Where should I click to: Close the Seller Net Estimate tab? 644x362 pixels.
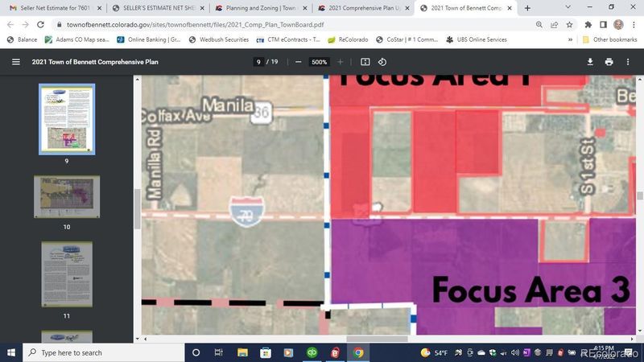click(99, 8)
